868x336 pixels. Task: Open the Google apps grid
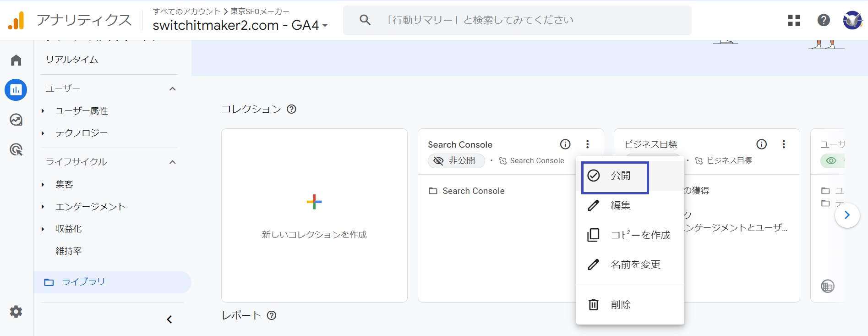click(x=794, y=20)
